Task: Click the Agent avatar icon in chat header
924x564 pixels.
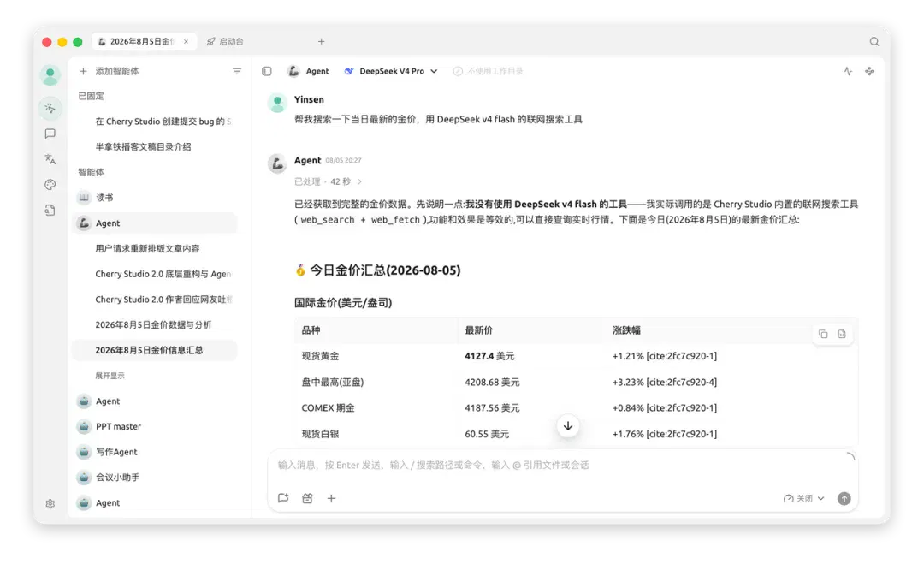Action: (293, 71)
